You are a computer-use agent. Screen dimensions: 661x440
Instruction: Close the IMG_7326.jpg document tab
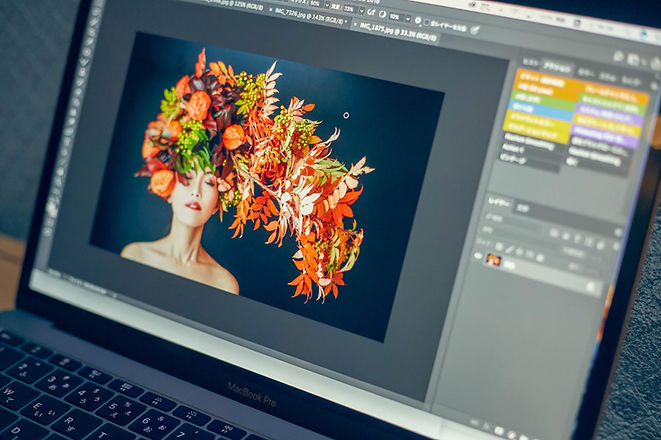[x=271, y=9]
